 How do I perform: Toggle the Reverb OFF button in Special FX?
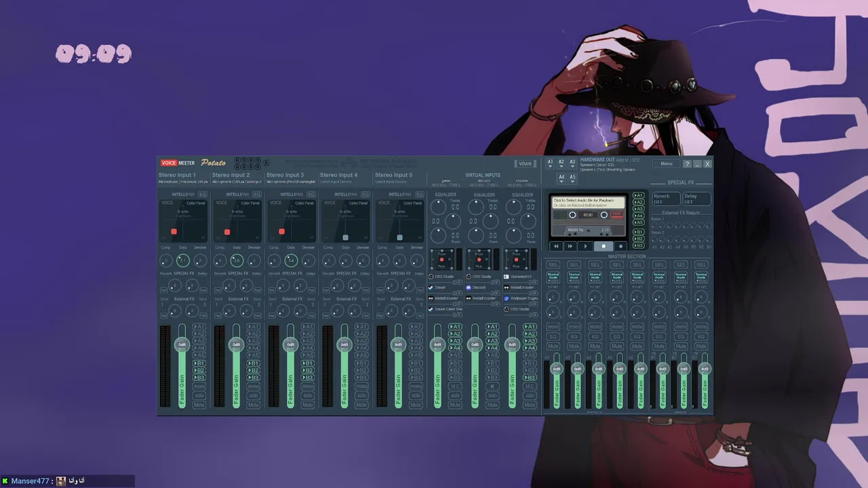point(665,199)
